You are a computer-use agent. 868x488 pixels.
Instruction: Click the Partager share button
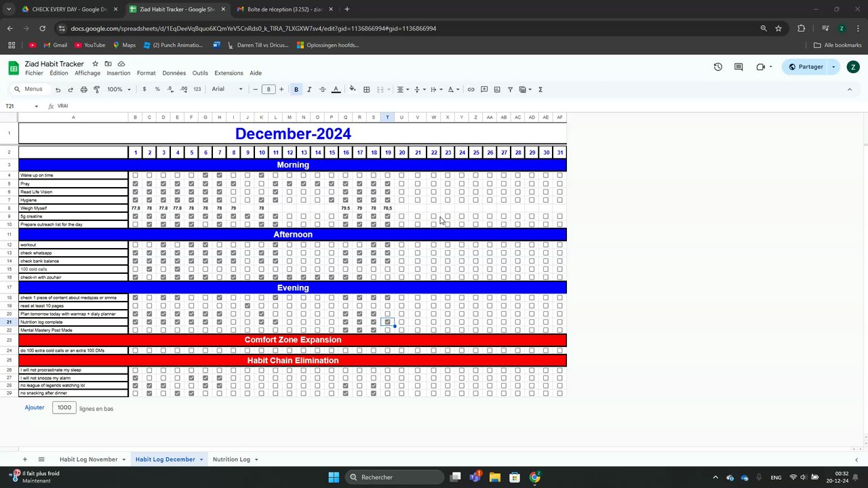806,67
